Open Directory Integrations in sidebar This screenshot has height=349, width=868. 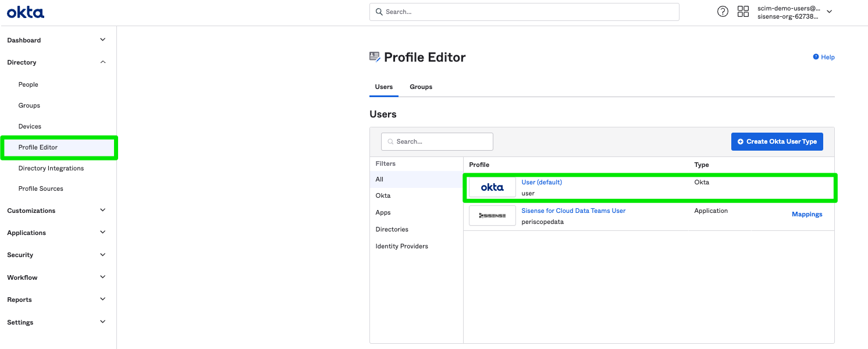click(x=51, y=168)
